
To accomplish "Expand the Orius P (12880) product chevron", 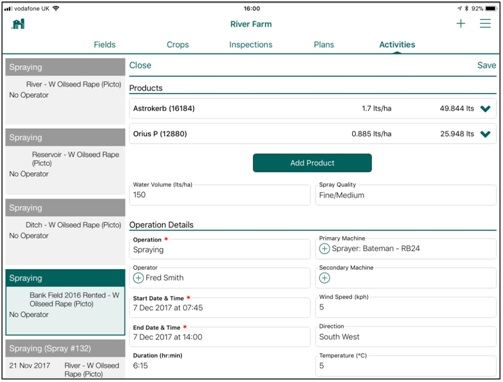I will click(x=485, y=134).
